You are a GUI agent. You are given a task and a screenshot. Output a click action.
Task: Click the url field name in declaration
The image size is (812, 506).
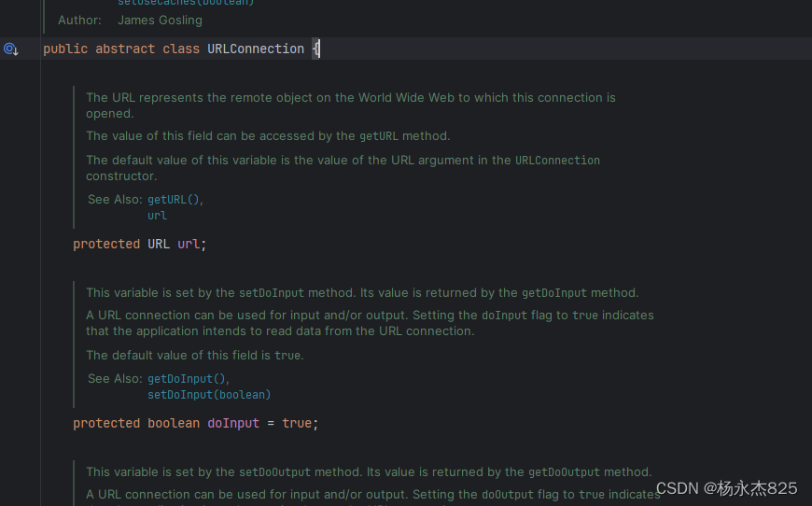click(189, 244)
